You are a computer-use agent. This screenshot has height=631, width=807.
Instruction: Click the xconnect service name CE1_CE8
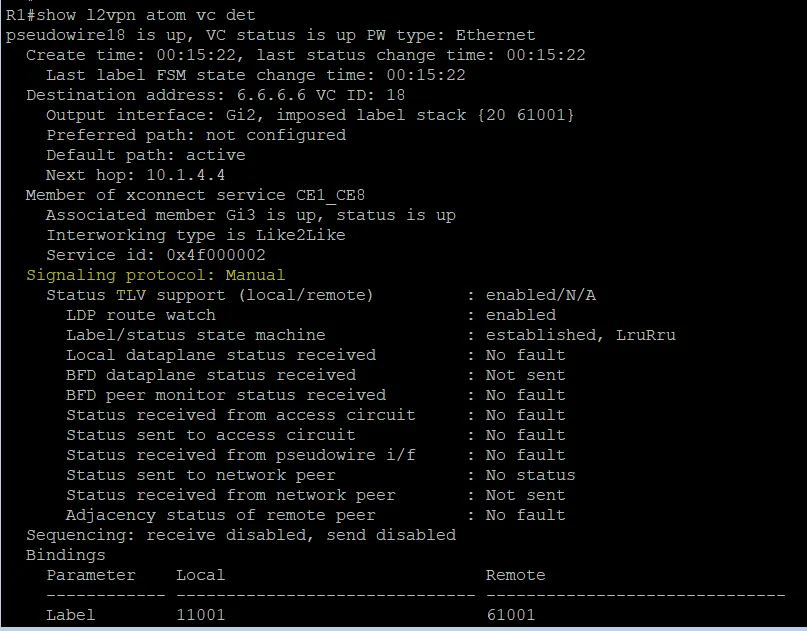[x=330, y=195]
